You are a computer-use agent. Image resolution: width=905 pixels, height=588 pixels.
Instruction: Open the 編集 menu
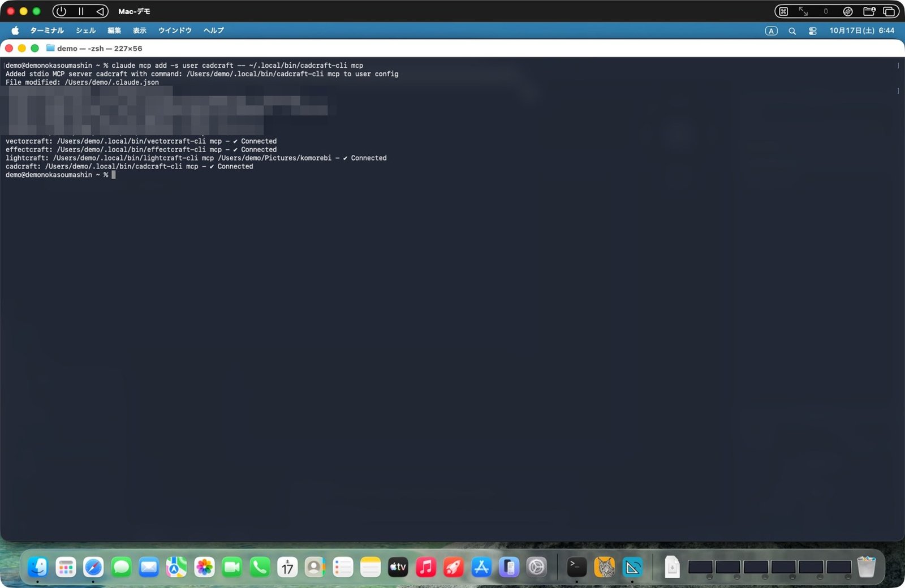[x=114, y=31]
